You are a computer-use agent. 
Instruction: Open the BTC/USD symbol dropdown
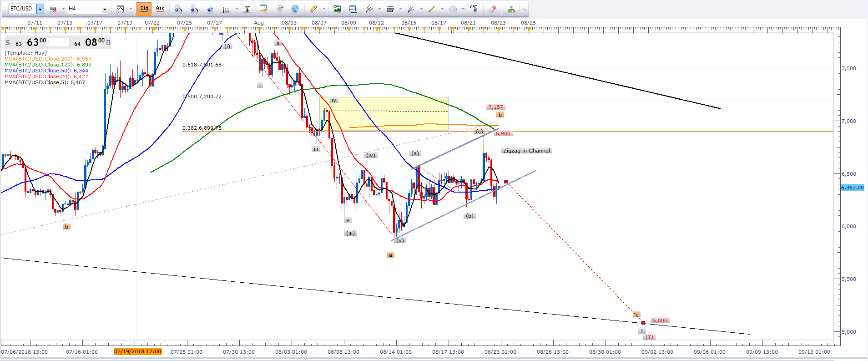coord(40,9)
